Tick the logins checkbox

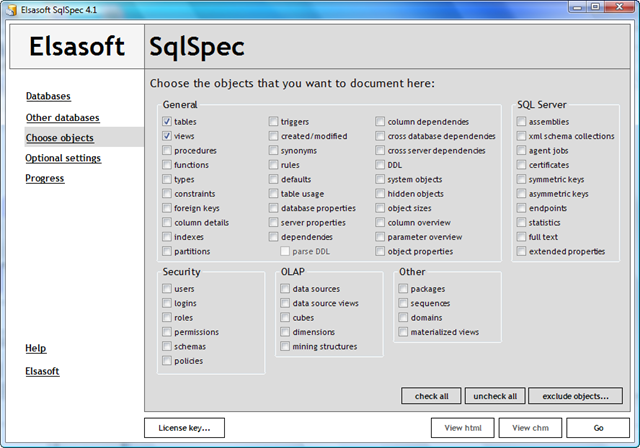click(167, 303)
